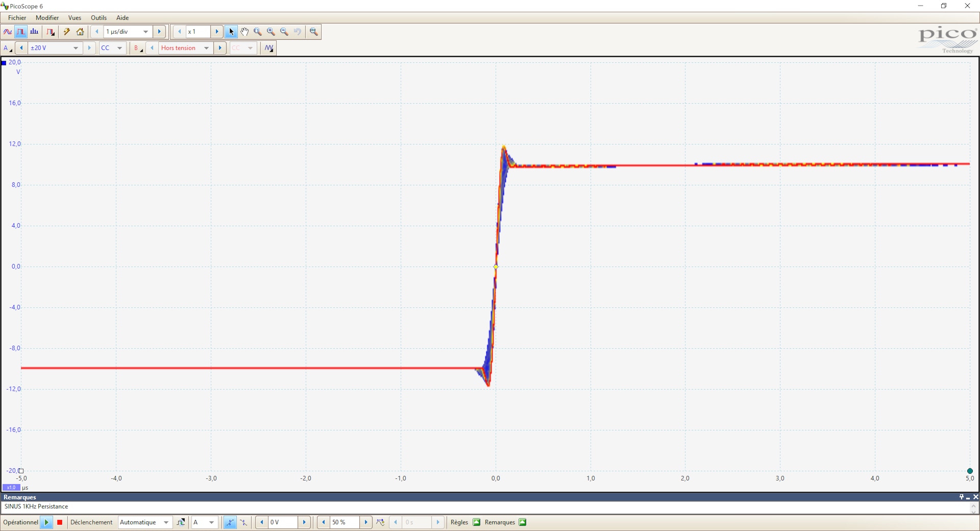Increase trigger threshold 0 V
Screen dimensions: 980x531
coord(304,522)
